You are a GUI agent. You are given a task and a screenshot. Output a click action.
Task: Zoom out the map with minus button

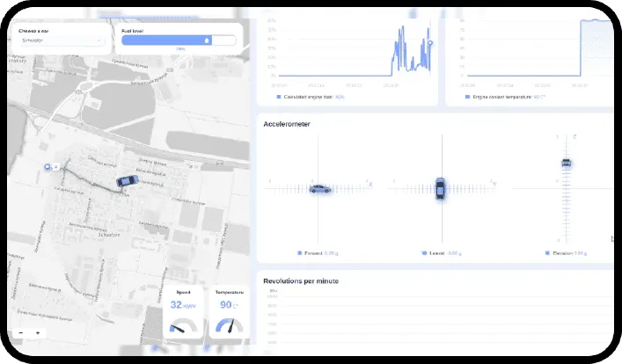coord(21,333)
